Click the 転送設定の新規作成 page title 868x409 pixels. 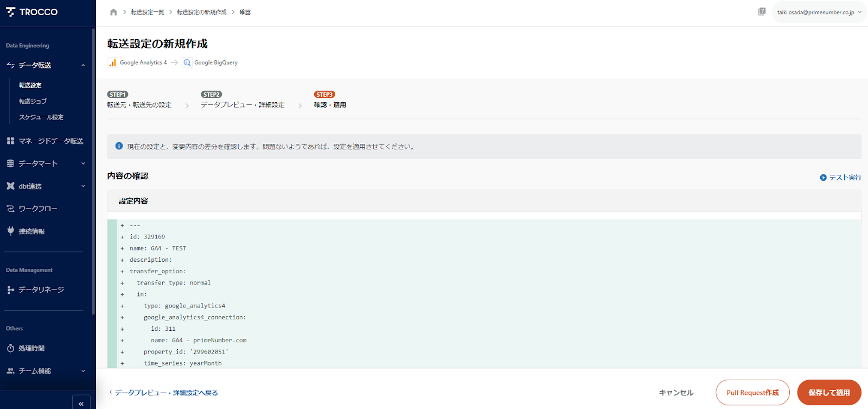157,43
